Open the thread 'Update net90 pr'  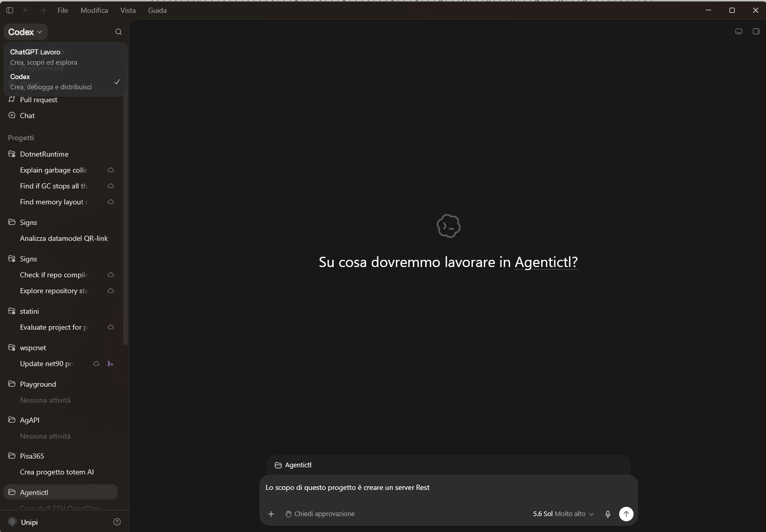pyautogui.click(x=46, y=364)
